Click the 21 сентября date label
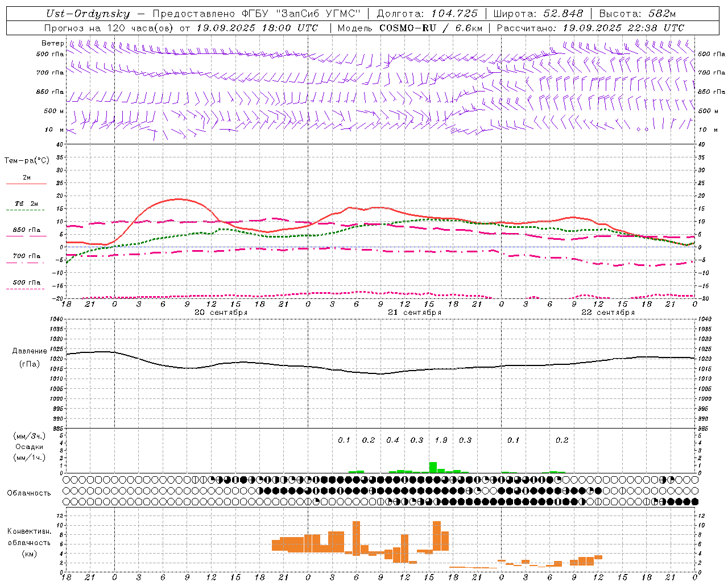728x582 pixels. (x=415, y=313)
